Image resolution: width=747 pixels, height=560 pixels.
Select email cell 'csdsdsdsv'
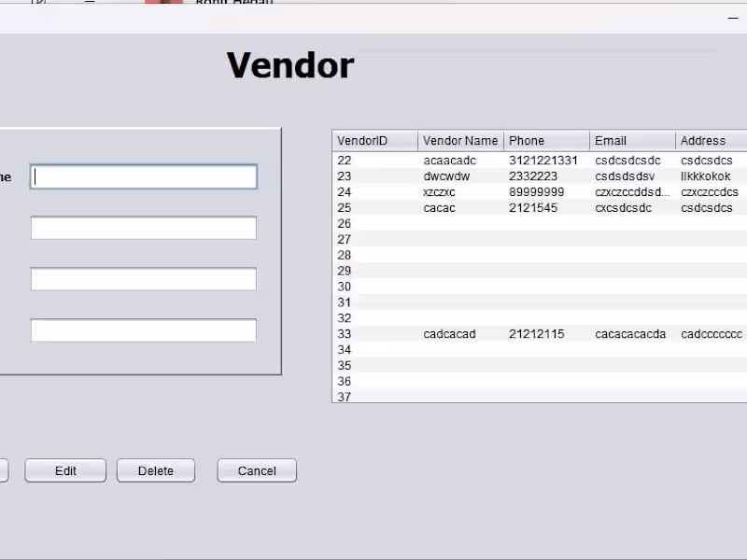point(632,176)
